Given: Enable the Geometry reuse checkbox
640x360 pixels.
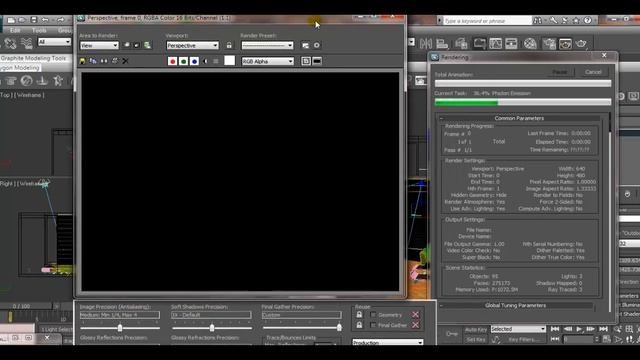Looking at the screenshot, I should click(373, 315).
